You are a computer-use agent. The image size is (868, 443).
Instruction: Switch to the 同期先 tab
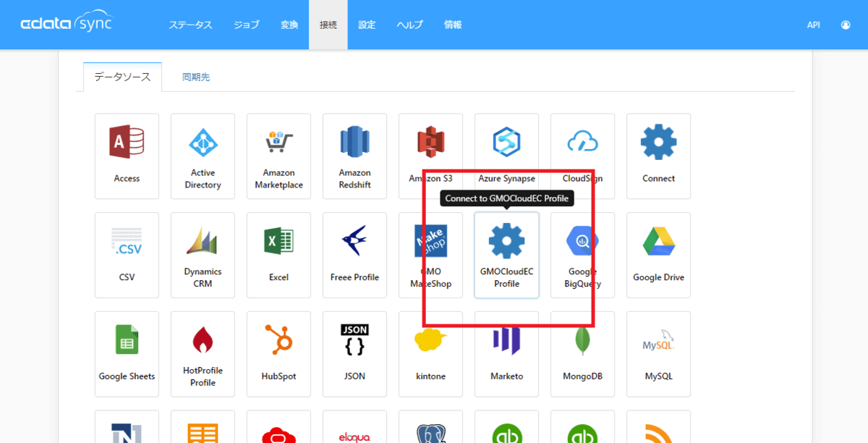click(x=196, y=77)
